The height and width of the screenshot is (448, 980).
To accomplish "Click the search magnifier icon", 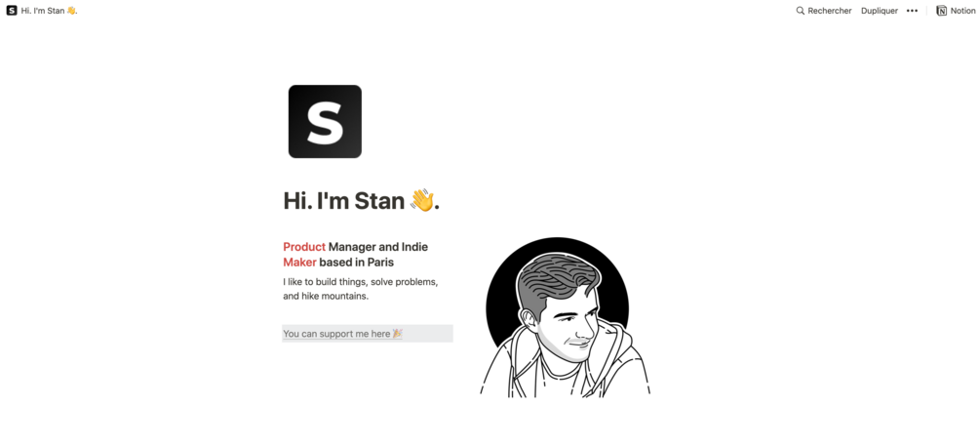I will 800,11.
